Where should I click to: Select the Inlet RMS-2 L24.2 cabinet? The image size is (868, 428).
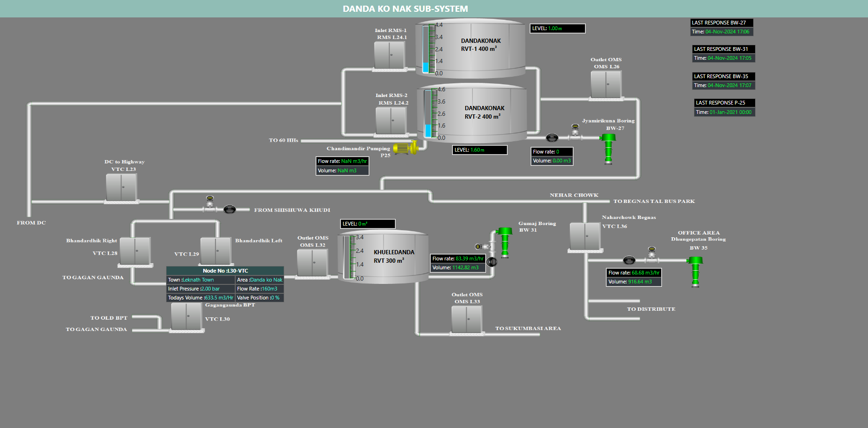coord(391,121)
